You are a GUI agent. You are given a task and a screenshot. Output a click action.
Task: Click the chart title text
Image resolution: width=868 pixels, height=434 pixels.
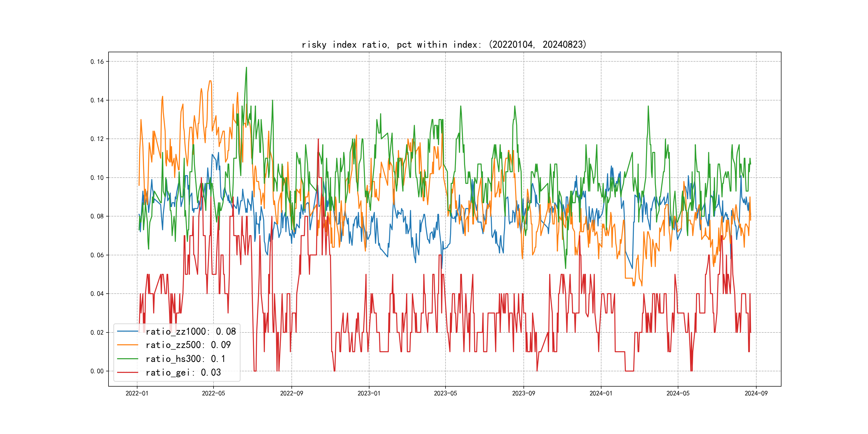[x=444, y=44]
